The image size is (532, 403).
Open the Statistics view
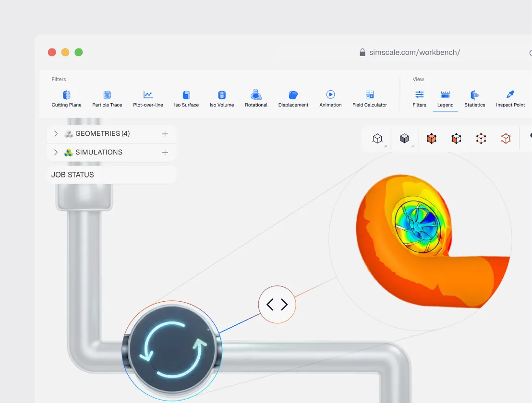(x=475, y=99)
